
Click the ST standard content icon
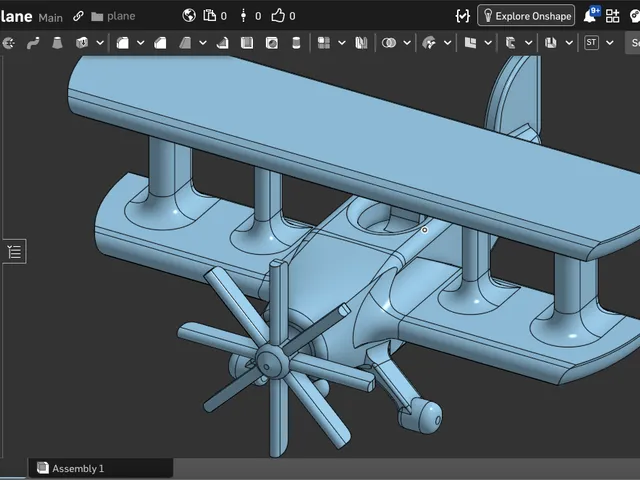coord(591,42)
